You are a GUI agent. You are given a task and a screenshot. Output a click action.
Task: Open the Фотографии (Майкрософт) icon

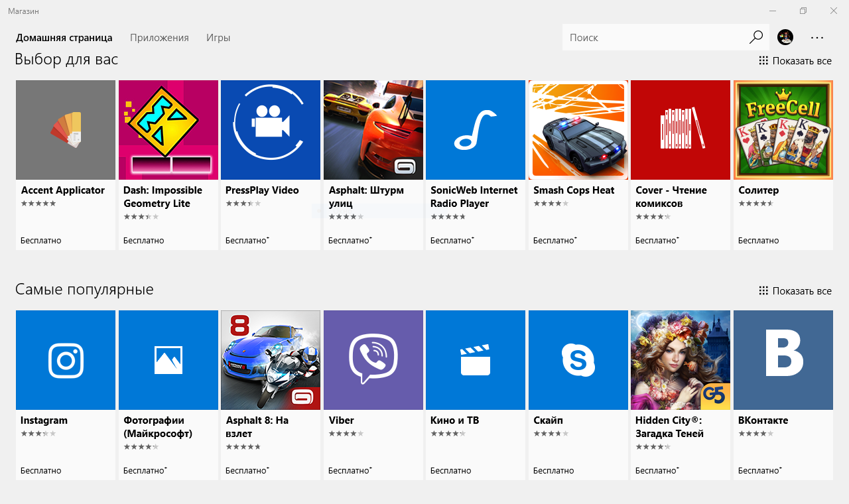tap(168, 360)
